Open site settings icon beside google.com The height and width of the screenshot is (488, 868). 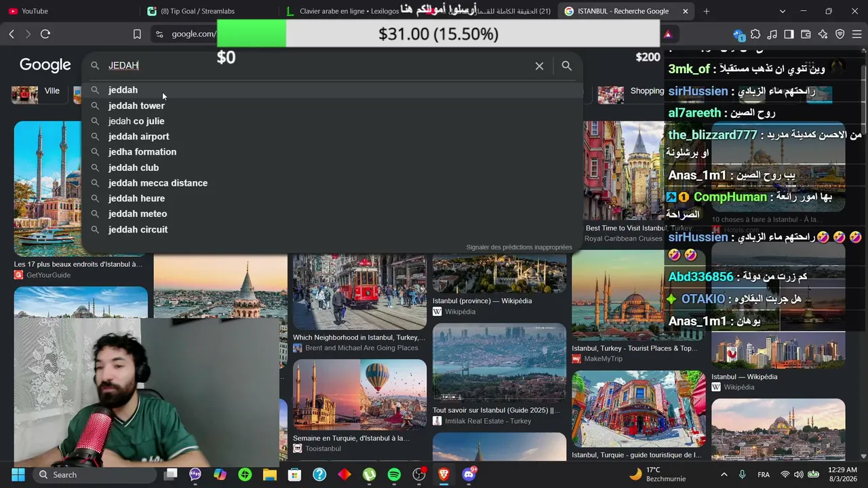(159, 34)
